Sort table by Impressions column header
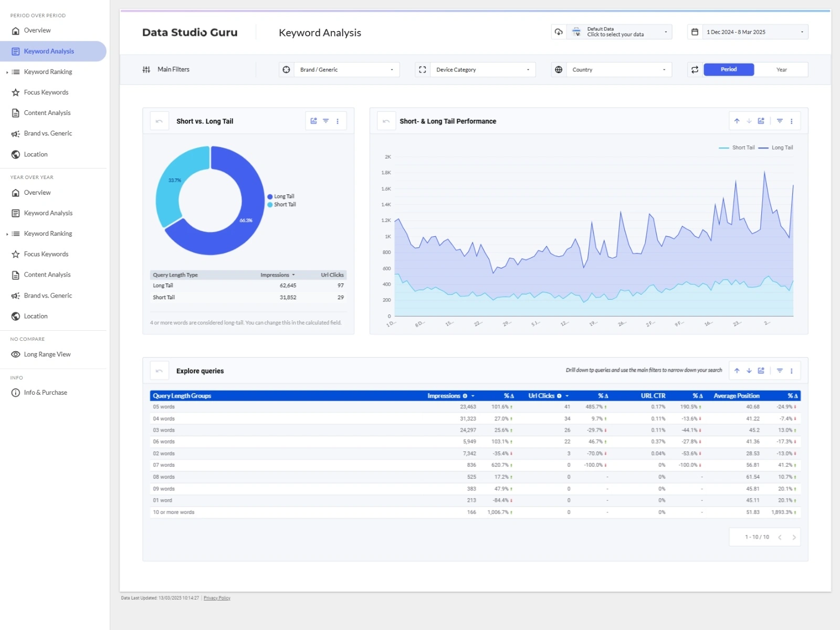Viewport: 840px width, 630px height. coord(444,396)
